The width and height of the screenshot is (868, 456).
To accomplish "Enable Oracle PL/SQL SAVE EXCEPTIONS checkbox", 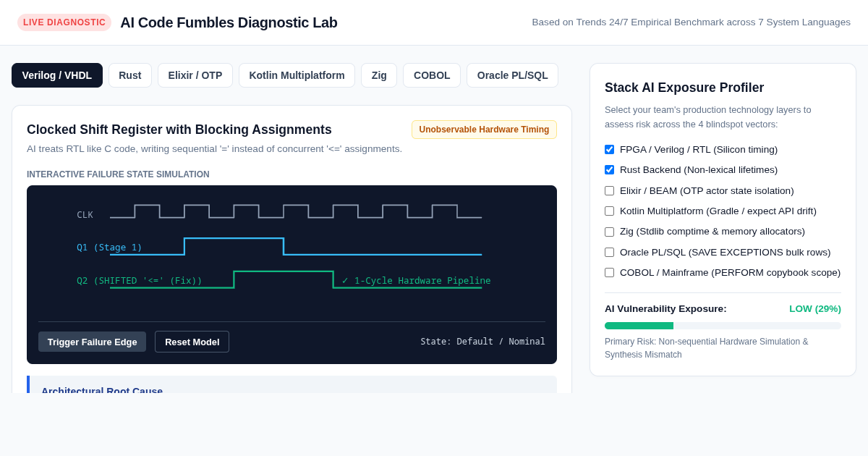I will click(609, 253).
